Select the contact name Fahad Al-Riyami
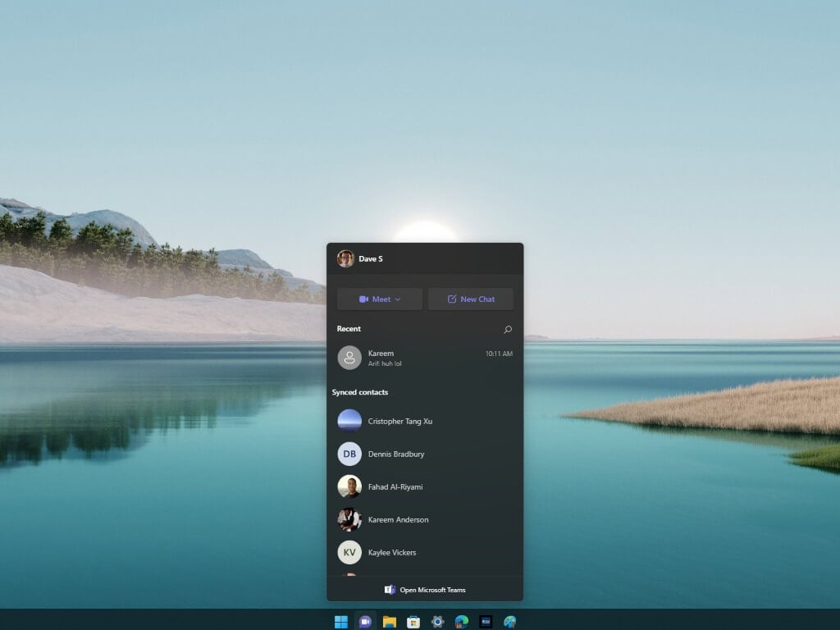This screenshot has height=630, width=840. [x=395, y=486]
